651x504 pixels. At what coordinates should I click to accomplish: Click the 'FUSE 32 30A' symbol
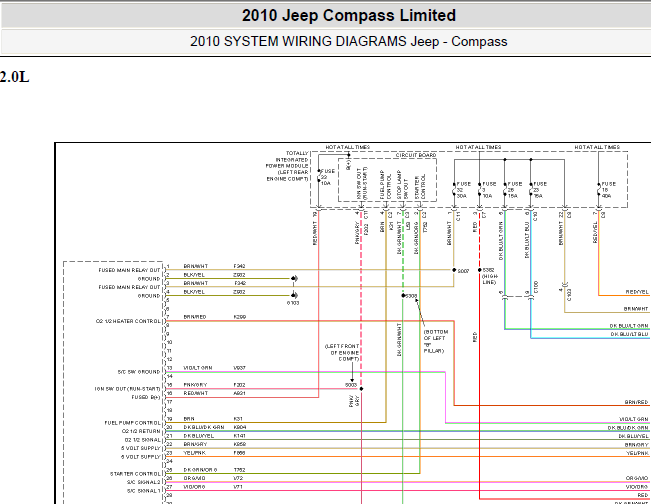coord(461,189)
